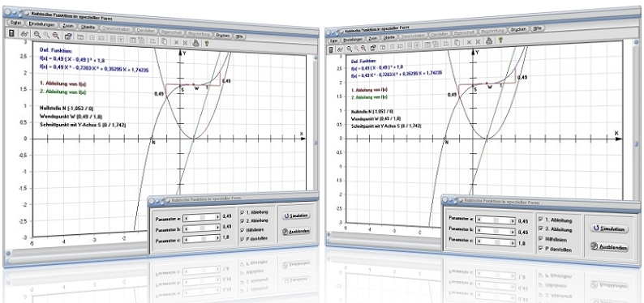Open Objekte menu in left window
The width and height of the screenshot is (644, 303).
coord(88,27)
